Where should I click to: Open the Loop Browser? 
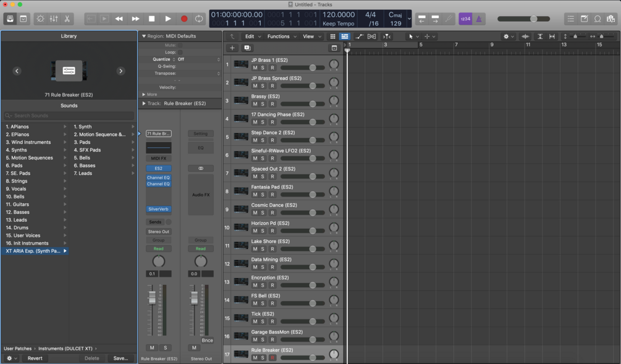(x=598, y=19)
